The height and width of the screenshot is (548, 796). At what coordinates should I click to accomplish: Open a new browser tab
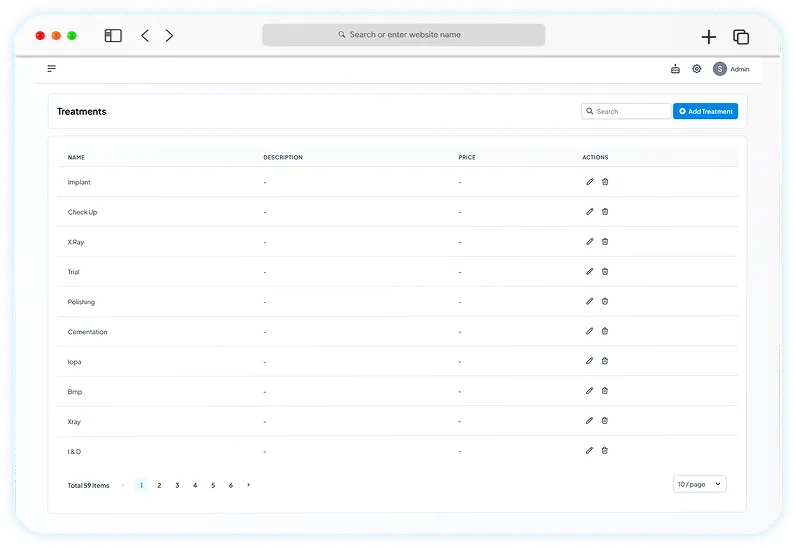tap(709, 37)
